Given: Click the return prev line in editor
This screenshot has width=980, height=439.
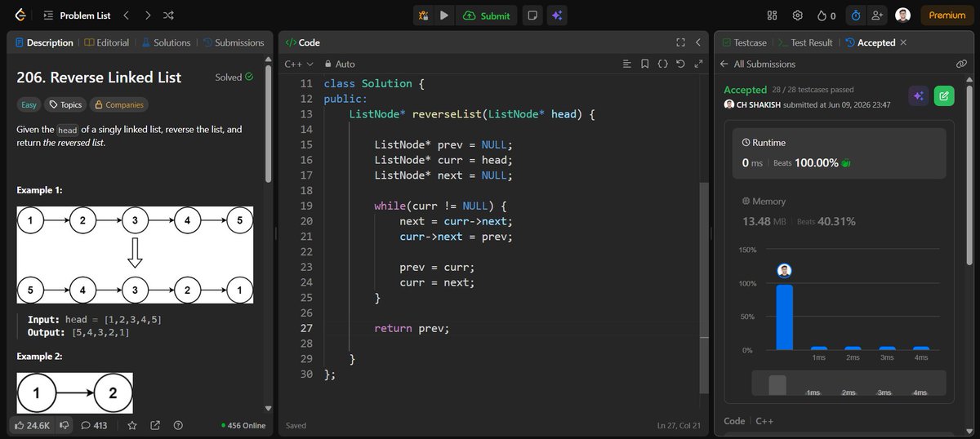Looking at the screenshot, I should [412, 328].
